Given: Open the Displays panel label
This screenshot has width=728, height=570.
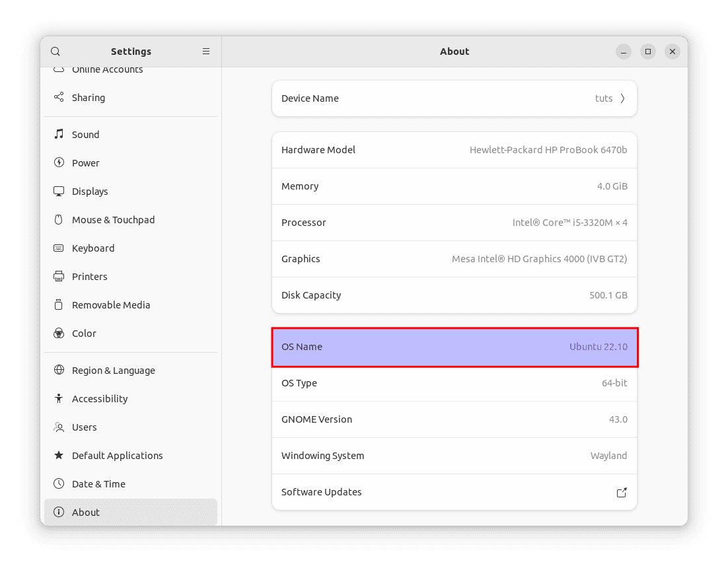Looking at the screenshot, I should tap(90, 192).
